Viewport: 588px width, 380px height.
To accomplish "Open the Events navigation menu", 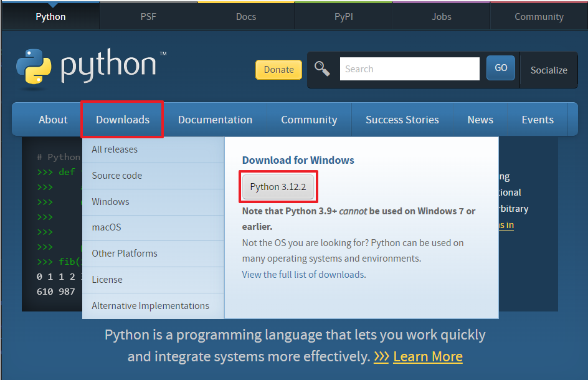I will [x=538, y=120].
